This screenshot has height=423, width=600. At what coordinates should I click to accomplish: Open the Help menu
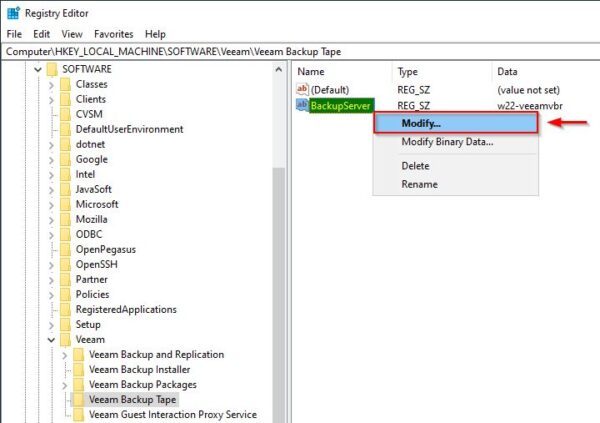(155, 34)
